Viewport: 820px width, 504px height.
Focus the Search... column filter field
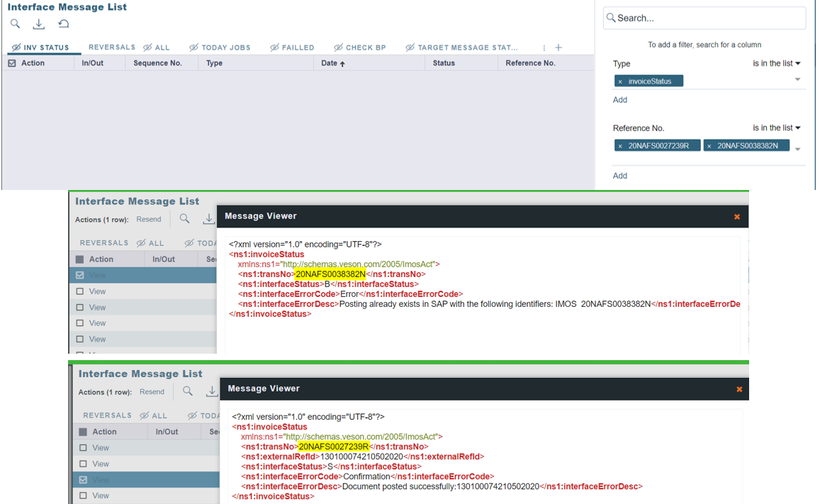pos(704,18)
